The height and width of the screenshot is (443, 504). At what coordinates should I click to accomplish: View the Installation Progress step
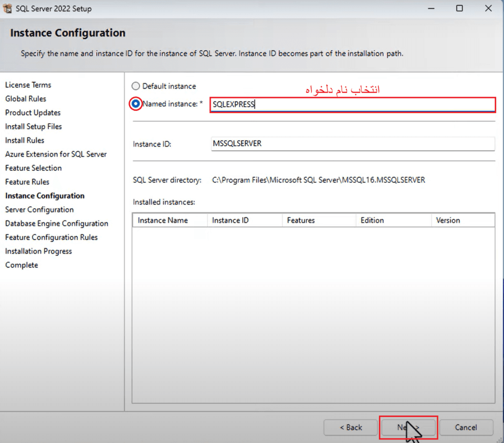click(x=38, y=251)
